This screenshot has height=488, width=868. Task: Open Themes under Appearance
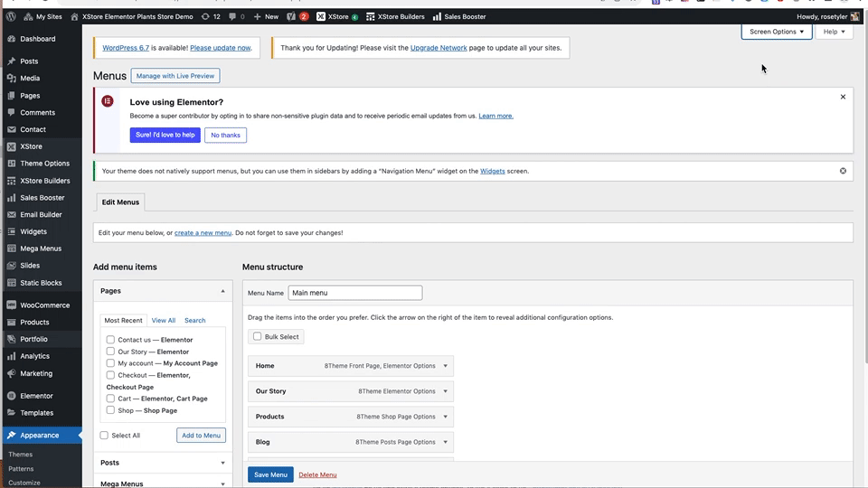click(21, 455)
